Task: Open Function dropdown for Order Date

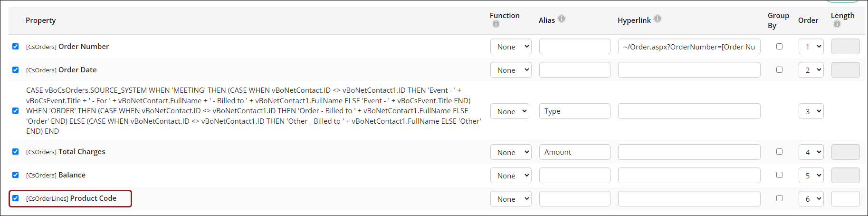Action: tap(511, 70)
